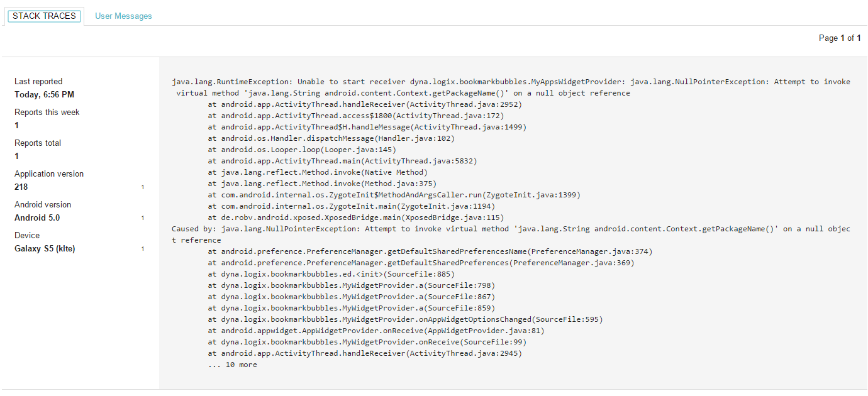This screenshot has width=868, height=396.
Task: Select the STACK TRACES tab
Action: point(44,16)
